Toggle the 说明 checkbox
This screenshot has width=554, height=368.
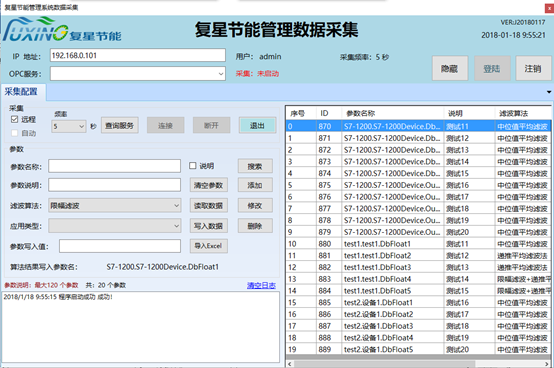pos(193,166)
